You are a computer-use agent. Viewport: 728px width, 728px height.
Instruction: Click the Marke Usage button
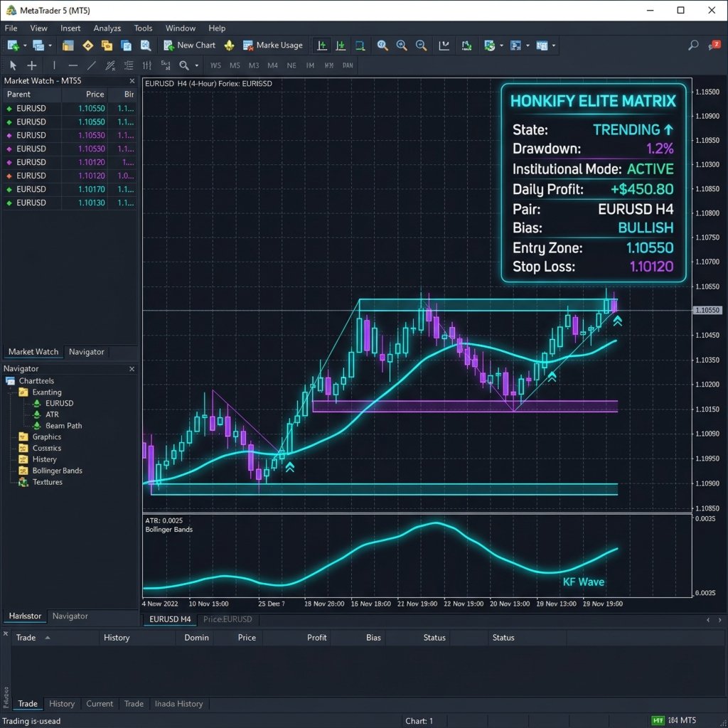pos(272,45)
